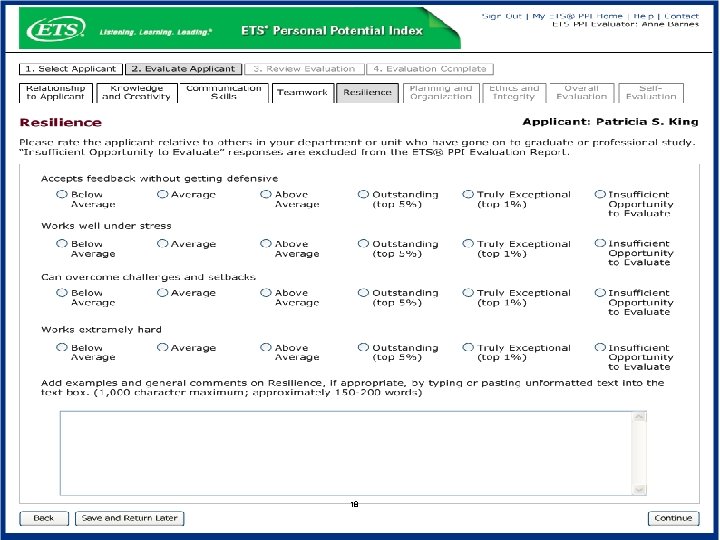The image size is (720, 540).
Task: Click the comments box scroll up arrow
Action: pyautogui.click(x=639, y=417)
